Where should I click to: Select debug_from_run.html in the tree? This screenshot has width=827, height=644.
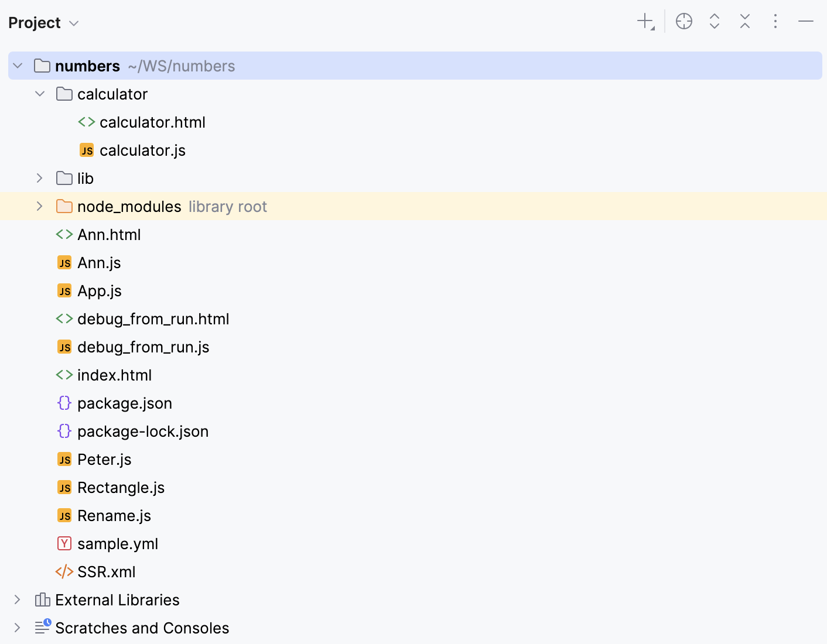click(x=153, y=318)
